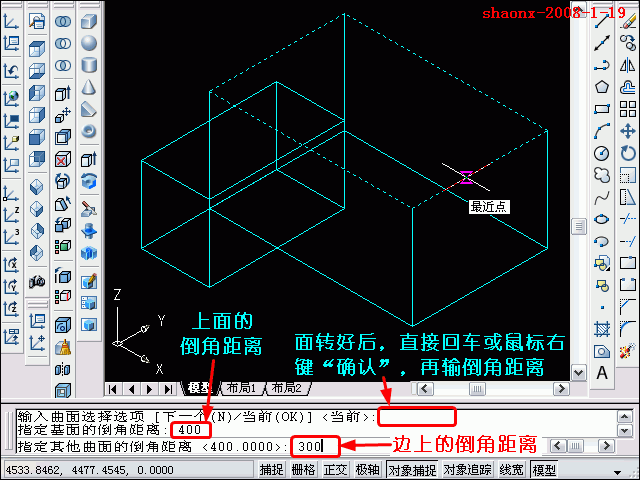
Task: Activate the Move modify tool
Action: pos(628,131)
